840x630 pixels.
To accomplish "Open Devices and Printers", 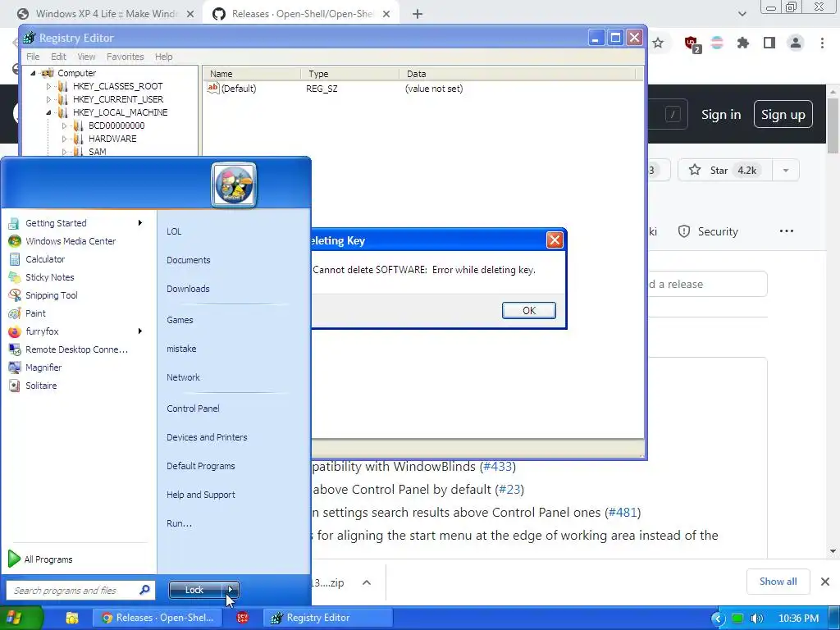I will click(207, 437).
